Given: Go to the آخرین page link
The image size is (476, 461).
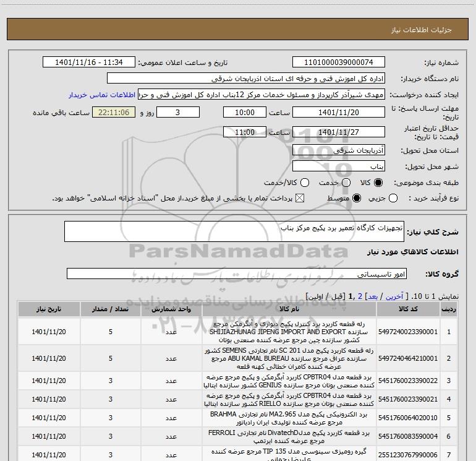Looking at the screenshot, I should [394, 296].
